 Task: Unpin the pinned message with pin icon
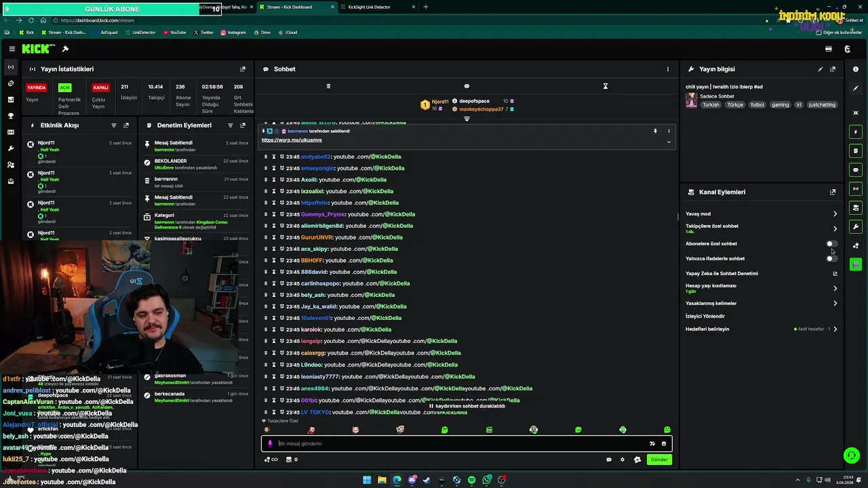655,131
